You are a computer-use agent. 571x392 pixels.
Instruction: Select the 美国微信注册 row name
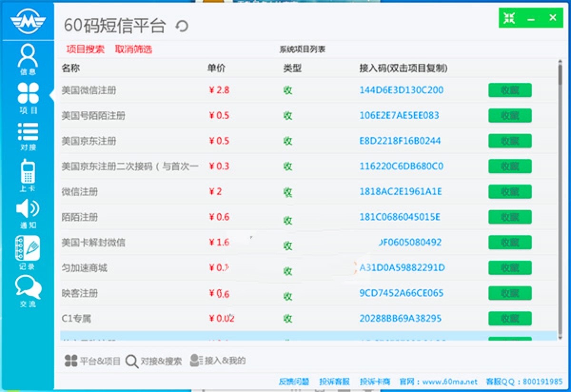pyautogui.click(x=89, y=90)
